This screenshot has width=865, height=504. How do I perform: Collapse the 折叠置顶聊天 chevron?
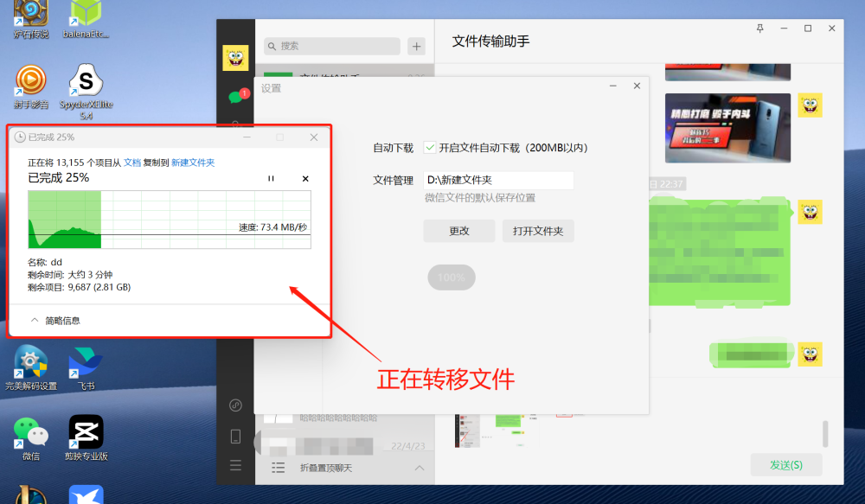[x=420, y=469]
